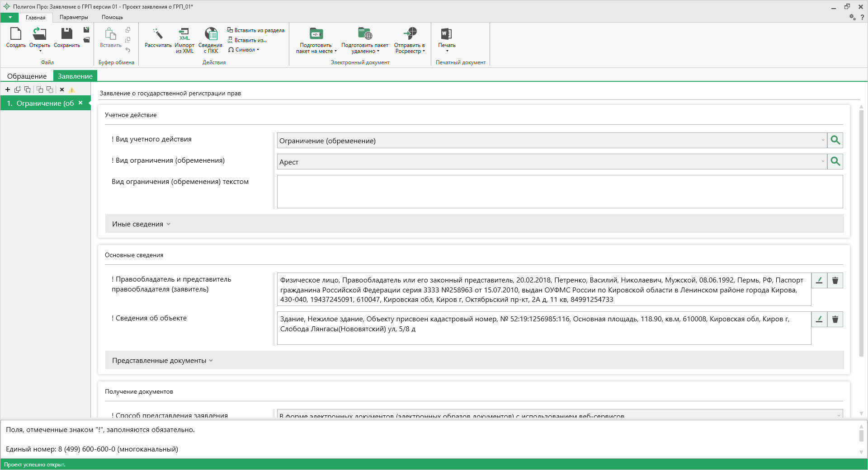
Task: Click the Правообладатель details text field
Action: pos(544,289)
